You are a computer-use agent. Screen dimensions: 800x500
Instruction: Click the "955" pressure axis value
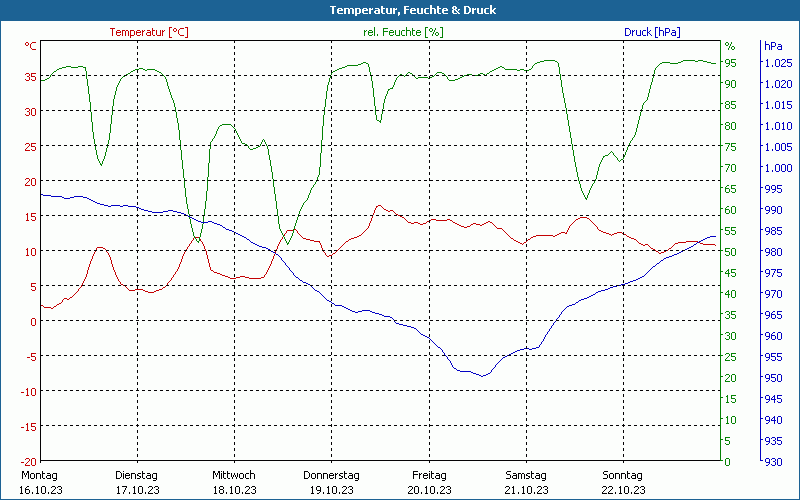(773, 357)
